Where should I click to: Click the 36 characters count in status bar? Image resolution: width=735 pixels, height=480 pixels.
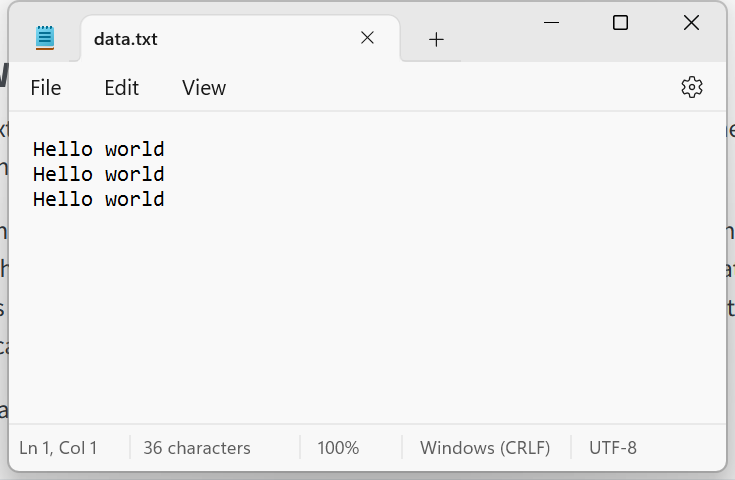pos(197,448)
